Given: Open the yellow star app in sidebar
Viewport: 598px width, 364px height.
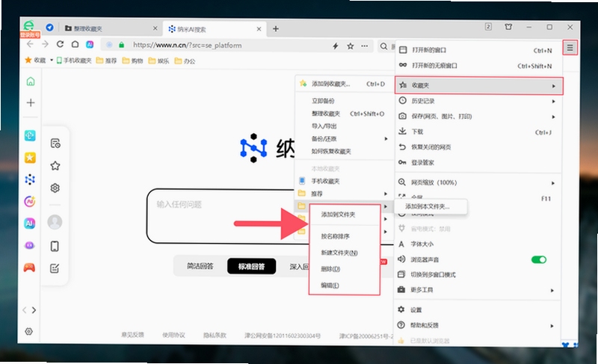Looking at the screenshot, I should (30, 158).
